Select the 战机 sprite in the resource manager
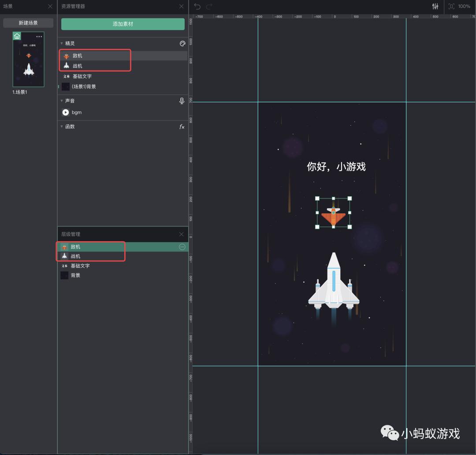The width and height of the screenshot is (476, 455). click(77, 66)
